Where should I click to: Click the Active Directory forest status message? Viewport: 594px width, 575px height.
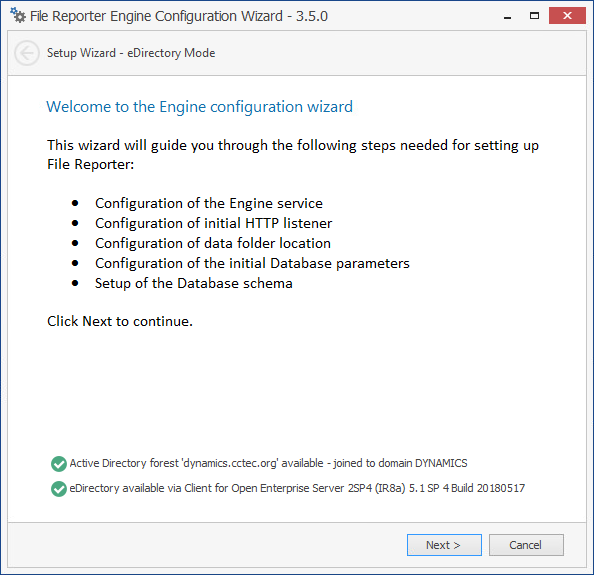pyautogui.click(x=268, y=463)
